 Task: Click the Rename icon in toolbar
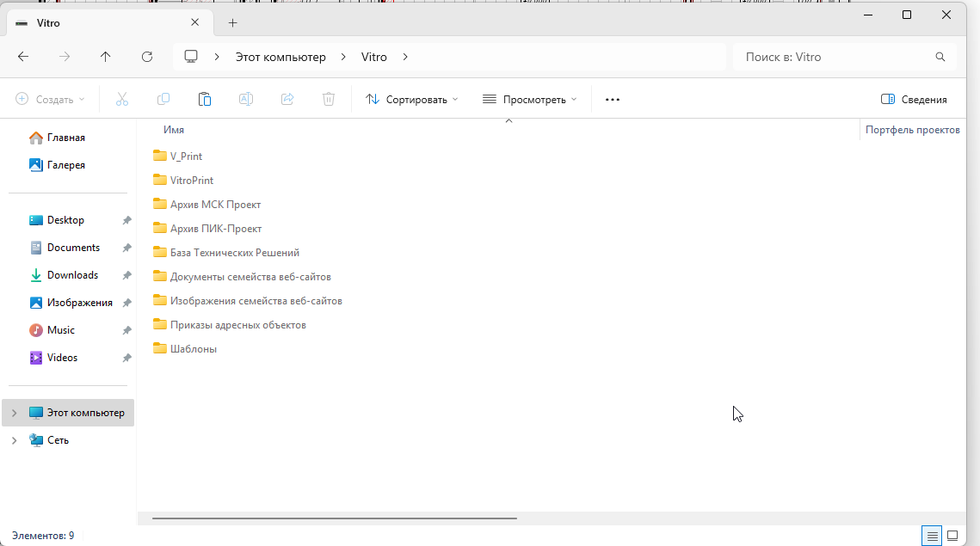(x=245, y=100)
